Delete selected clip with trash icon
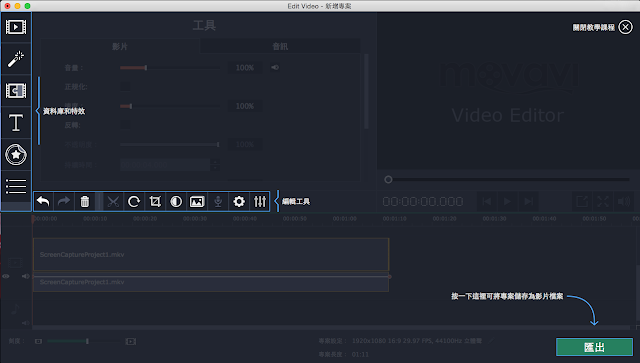 [84, 201]
